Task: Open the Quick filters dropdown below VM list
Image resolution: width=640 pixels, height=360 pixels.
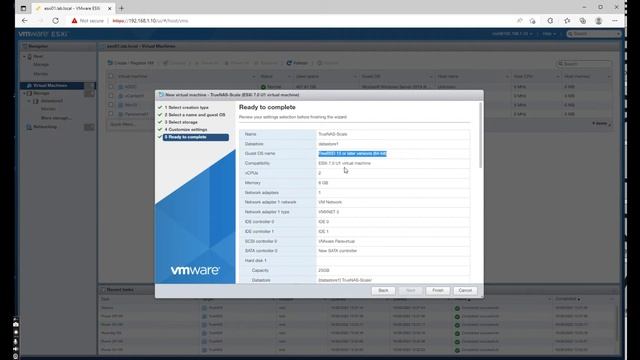Action: [124, 124]
